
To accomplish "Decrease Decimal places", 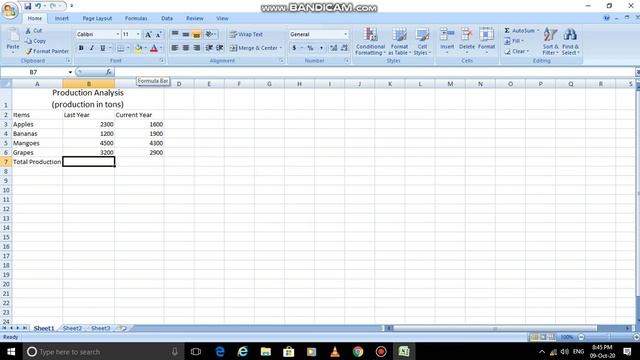I will 344,48.
